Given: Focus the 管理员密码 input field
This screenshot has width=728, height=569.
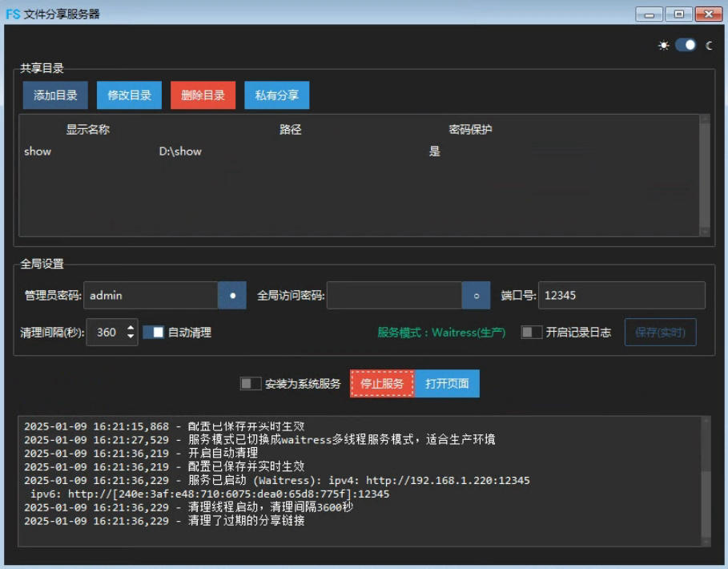Looking at the screenshot, I should 151,296.
